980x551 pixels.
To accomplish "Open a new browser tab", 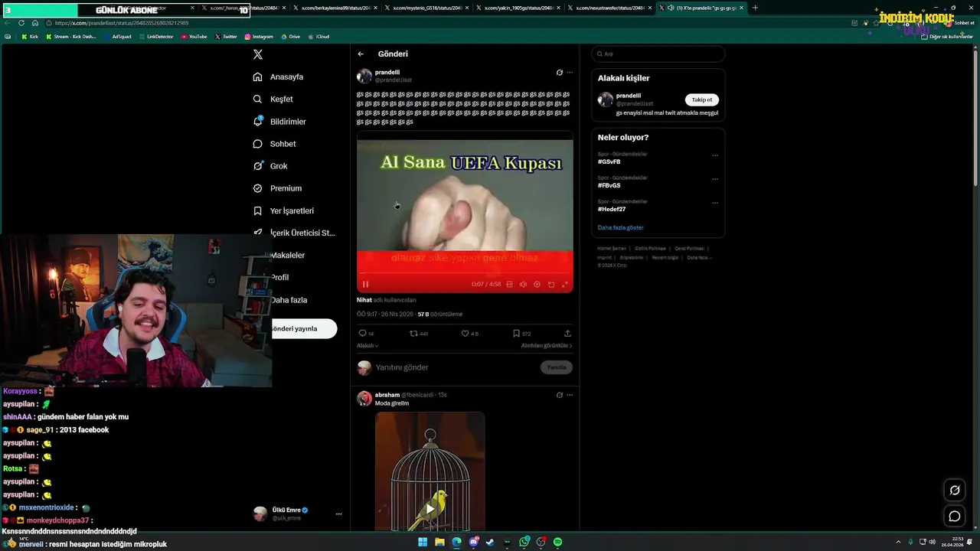I will click(755, 8).
